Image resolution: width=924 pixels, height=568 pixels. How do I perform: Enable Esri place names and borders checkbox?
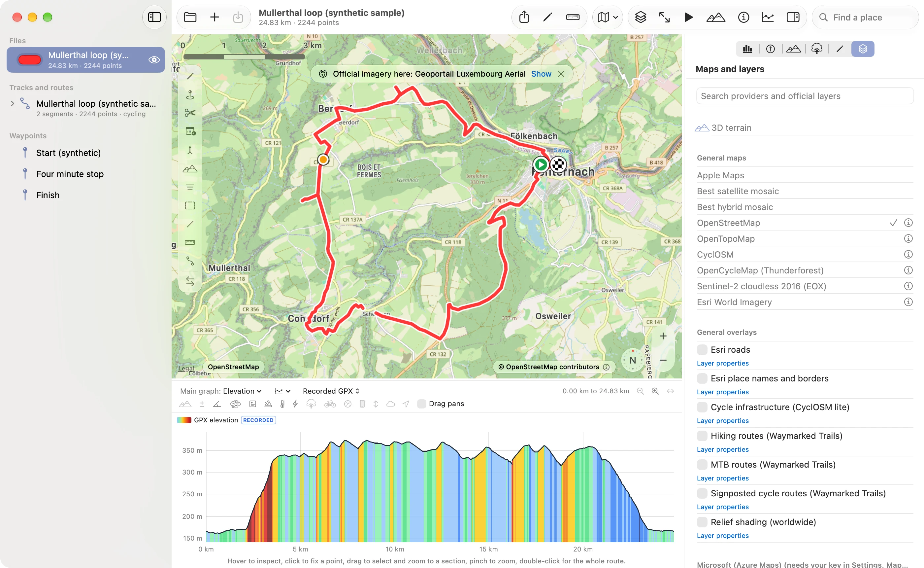click(x=702, y=378)
